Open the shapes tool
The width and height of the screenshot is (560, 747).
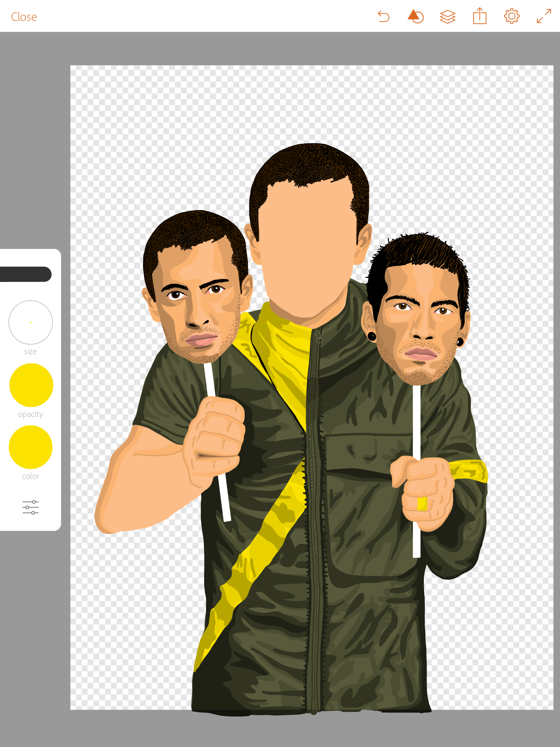point(415,16)
